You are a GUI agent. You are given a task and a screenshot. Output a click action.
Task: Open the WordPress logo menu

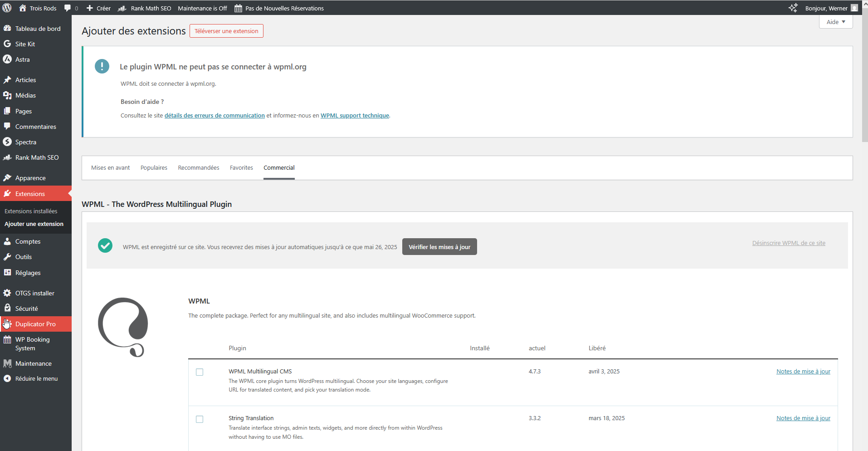tap(7, 8)
